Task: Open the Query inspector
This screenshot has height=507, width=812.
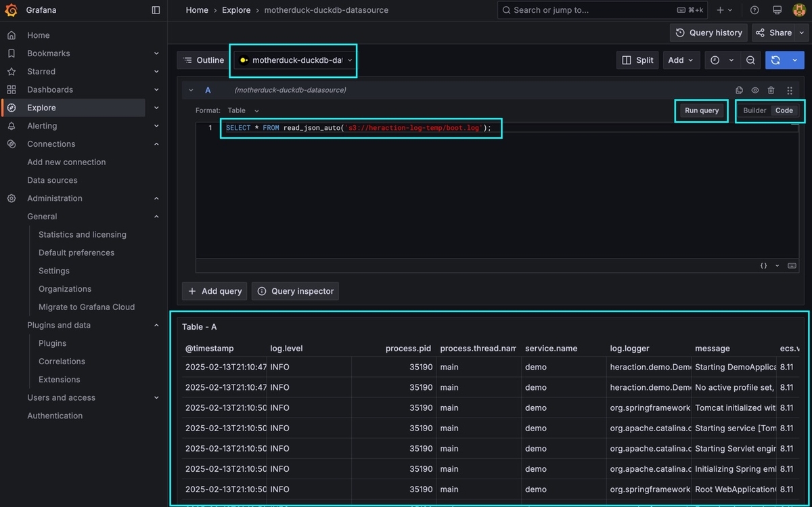Action: [295, 291]
